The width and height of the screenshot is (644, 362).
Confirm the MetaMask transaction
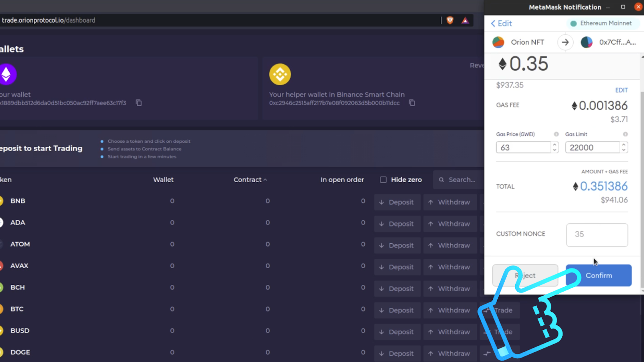[x=599, y=276]
